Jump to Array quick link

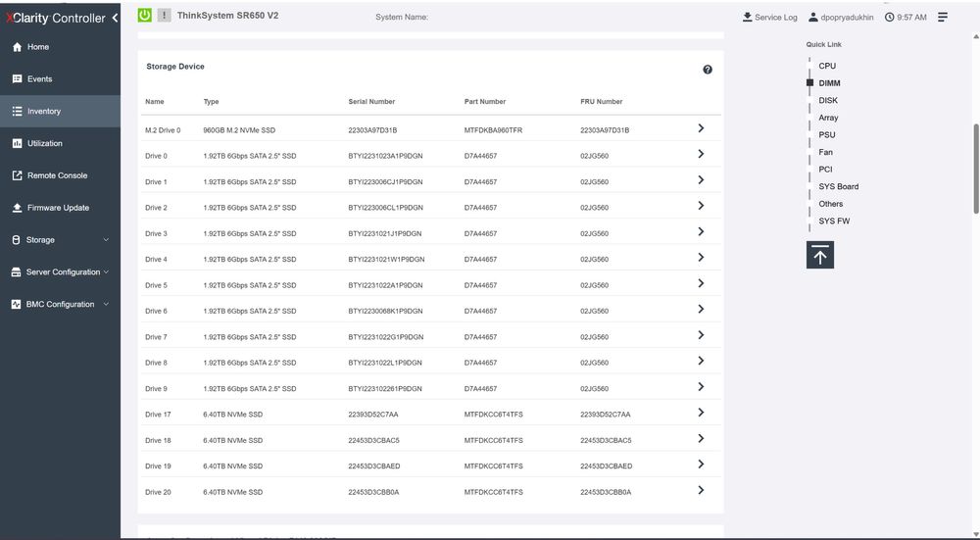click(828, 118)
